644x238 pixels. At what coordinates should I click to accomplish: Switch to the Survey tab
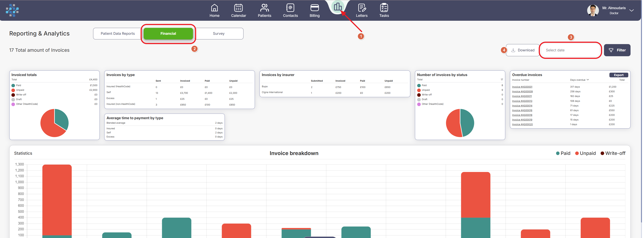click(x=218, y=33)
